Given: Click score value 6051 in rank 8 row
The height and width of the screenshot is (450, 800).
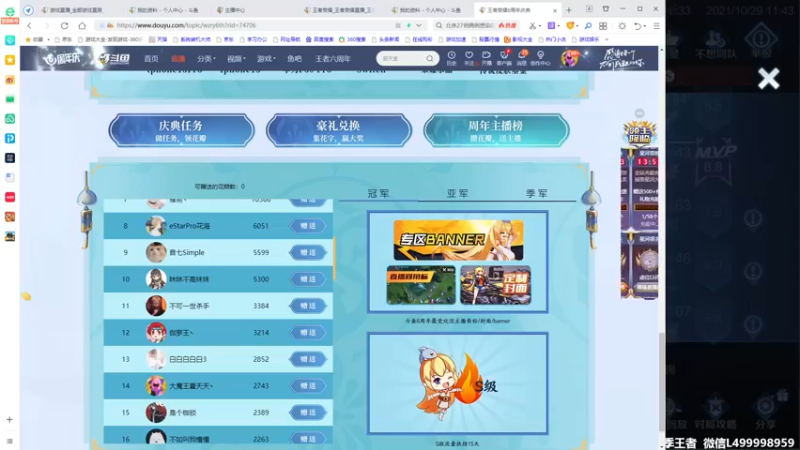Looking at the screenshot, I should click(x=261, y=226).
